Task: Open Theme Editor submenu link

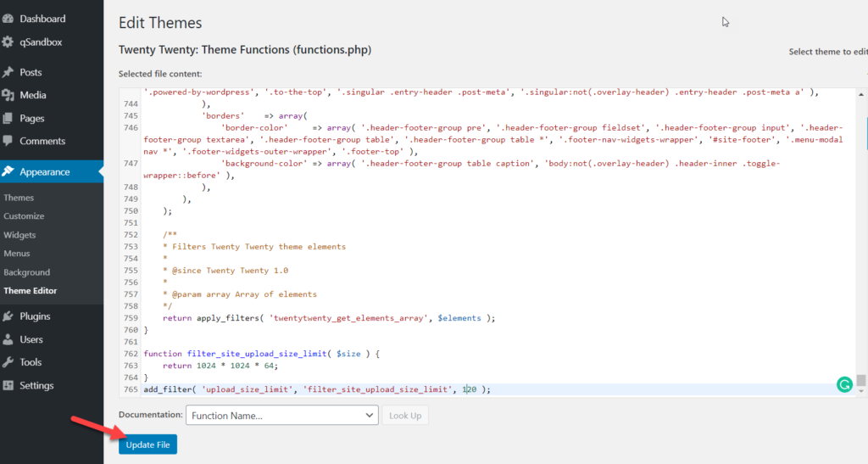Action: [30, 291]
